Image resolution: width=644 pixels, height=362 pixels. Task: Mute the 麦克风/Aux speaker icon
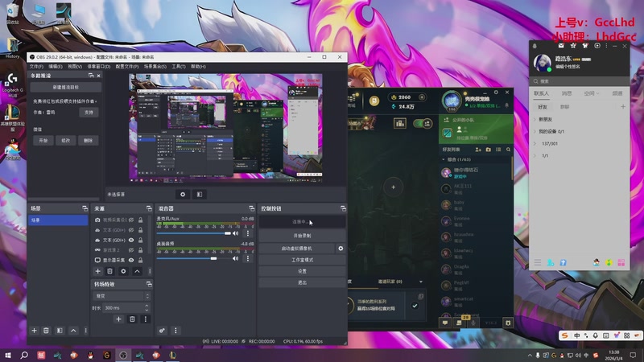(235, 233)
